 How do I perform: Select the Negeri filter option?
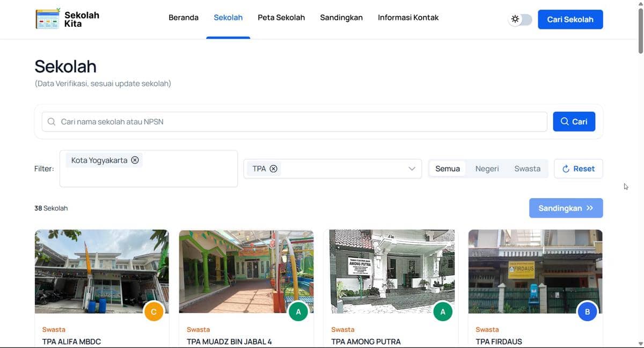tap(486, 168)
